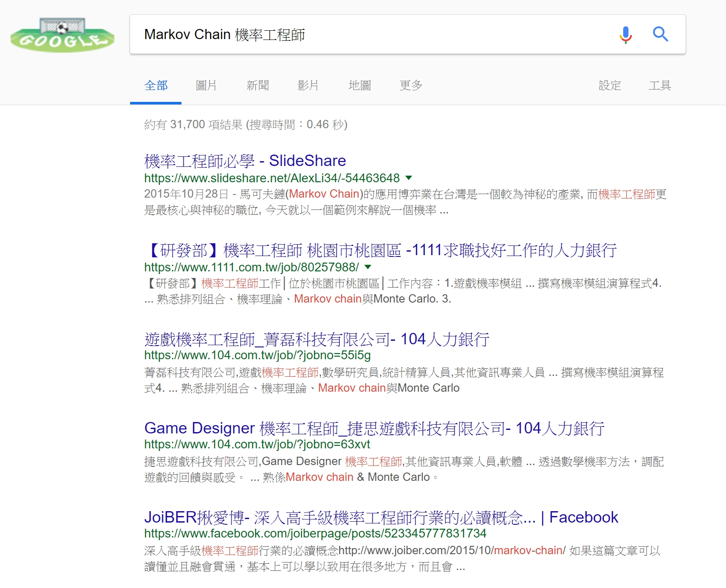Viewport: 726px width, 588px height.
Task: Switch to the 新聞 tab
Action: pos(258,85)
